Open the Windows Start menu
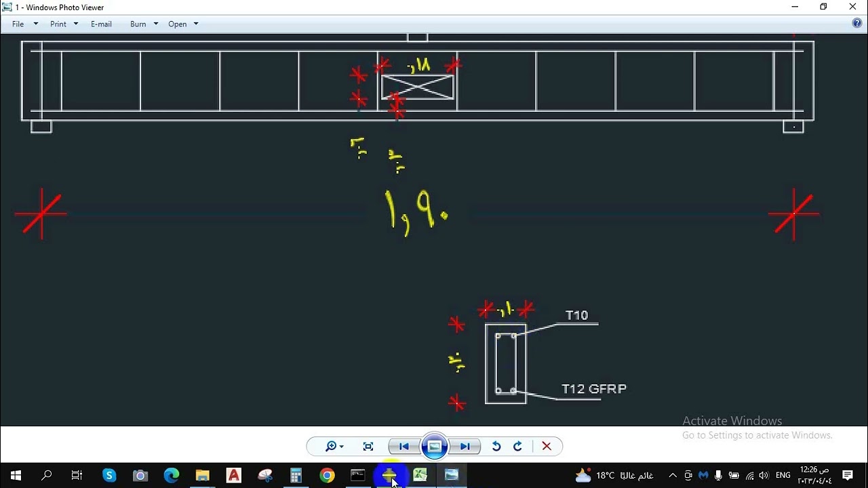This screenshot has width=868, height=488. point(16,475)
